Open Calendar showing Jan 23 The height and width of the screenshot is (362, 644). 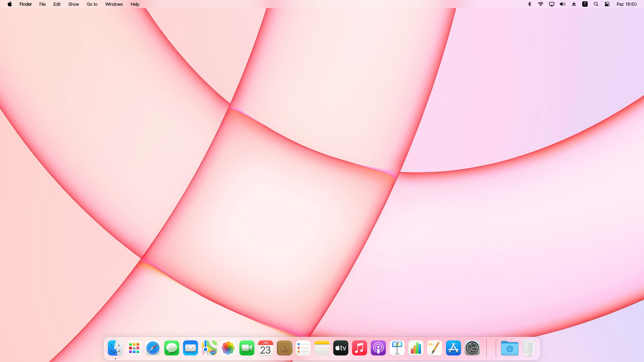coord(266,348)
